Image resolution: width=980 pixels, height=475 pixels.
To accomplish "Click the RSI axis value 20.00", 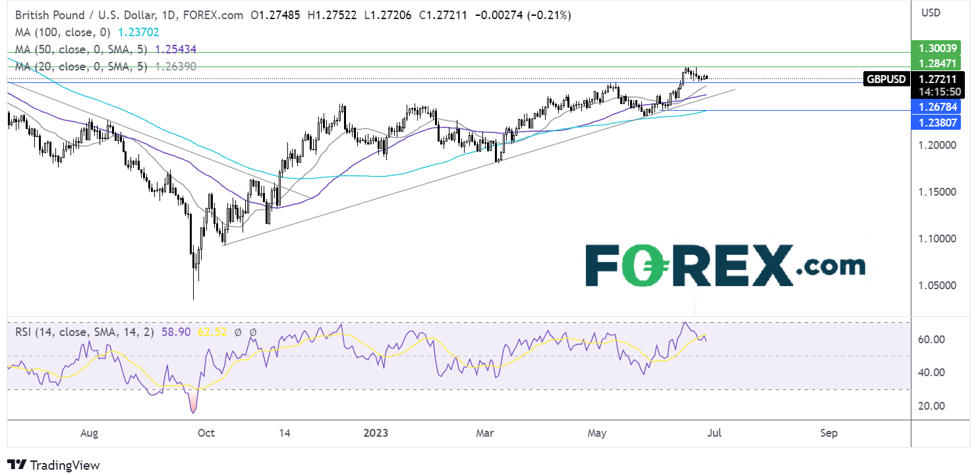I will [x=931, y=406].
